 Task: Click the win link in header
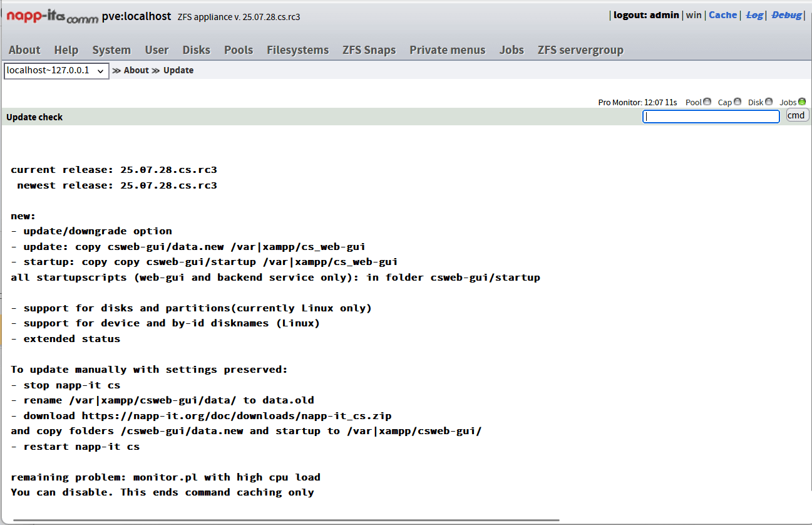pos(694,15)
